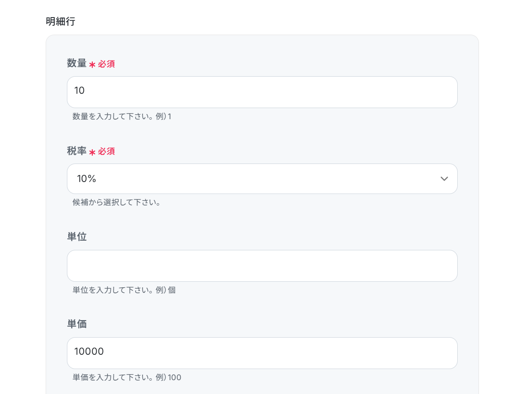The height and width of the screenshot is (394, 532).
Task: Click the down chevron in the 税率 dropdown
Action: tap(444, 179)
